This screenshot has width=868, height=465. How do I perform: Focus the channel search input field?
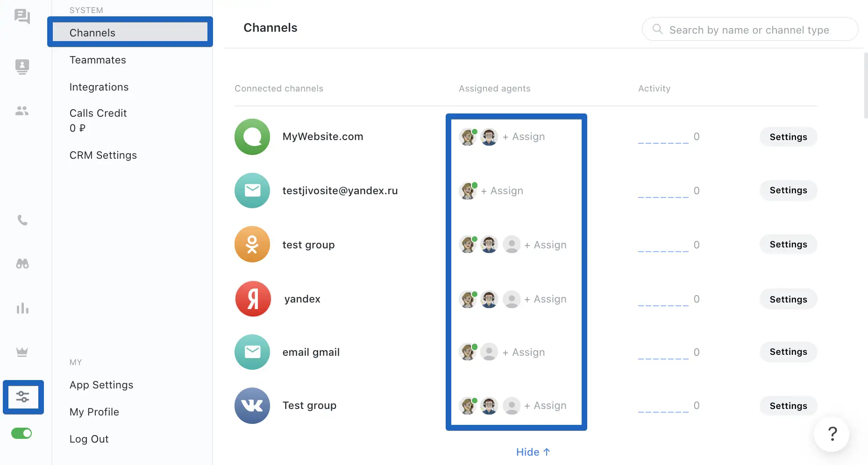pyautogui.click(x=750, y=29)
